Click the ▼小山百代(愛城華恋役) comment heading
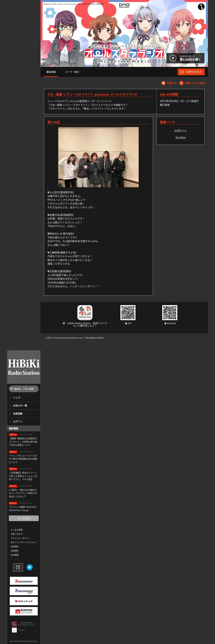 pyautogui.click(x=61, y=192)
